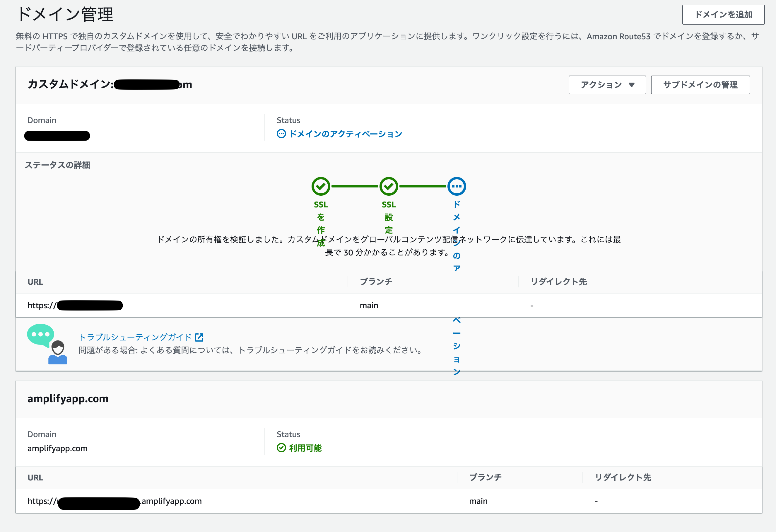Click the amplifyapp.com section heading

(68, 398)
